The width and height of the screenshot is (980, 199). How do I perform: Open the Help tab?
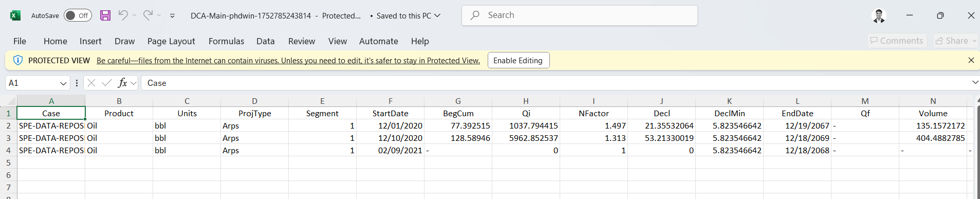click(x=420, y=41)
